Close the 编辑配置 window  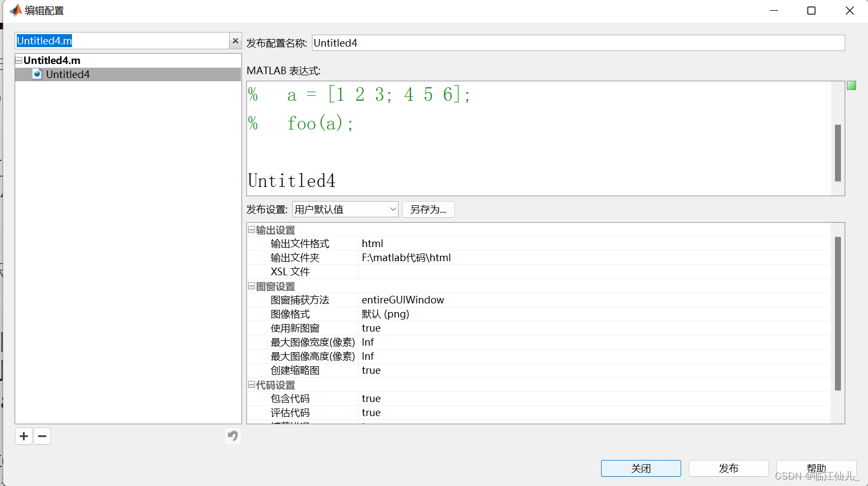(x=850, y=11)
